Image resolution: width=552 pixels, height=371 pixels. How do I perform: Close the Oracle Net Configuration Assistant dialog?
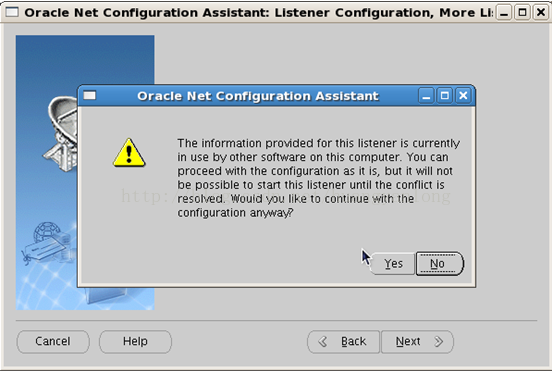coord(463,96)
